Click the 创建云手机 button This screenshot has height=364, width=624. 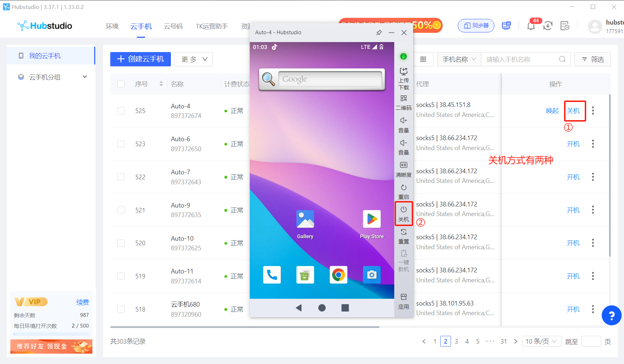tap(140, 59)
